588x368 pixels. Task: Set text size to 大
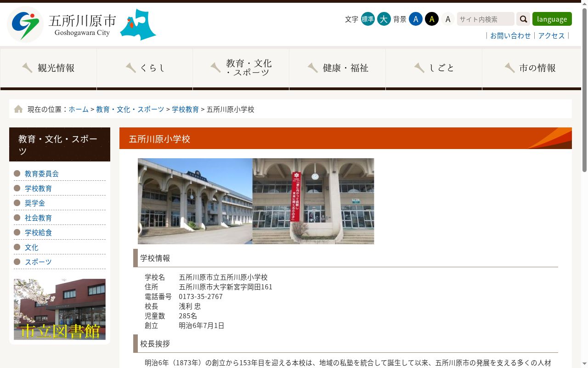click(384, 19)
